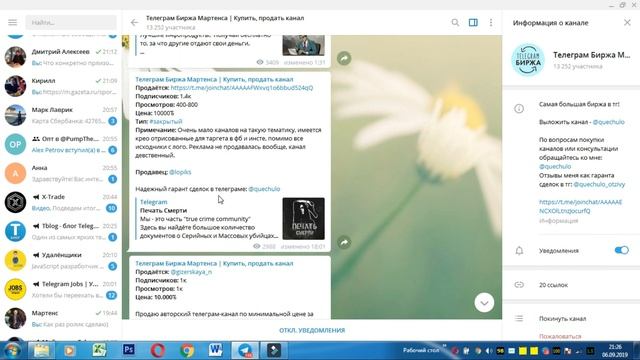Viewport: 640px width, 360px height.
Task: Open chat with Кирилл
Action: click(61, 86)
